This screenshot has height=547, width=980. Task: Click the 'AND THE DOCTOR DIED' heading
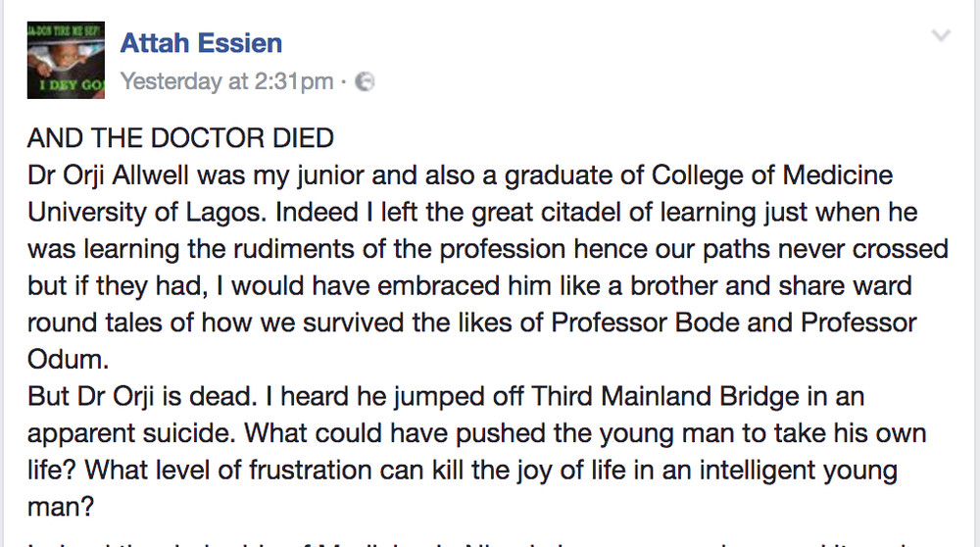point(180,138)
